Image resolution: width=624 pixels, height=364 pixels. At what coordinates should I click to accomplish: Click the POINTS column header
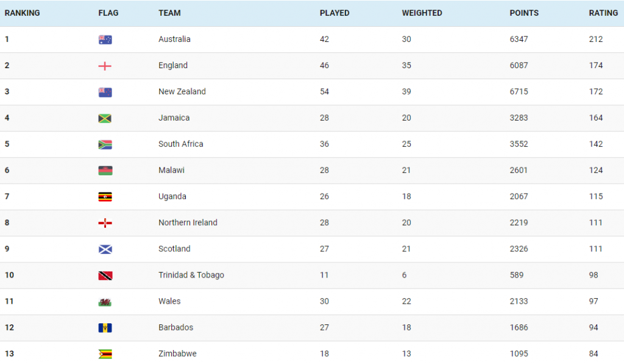pyautogui.click(x=523, y=13)
